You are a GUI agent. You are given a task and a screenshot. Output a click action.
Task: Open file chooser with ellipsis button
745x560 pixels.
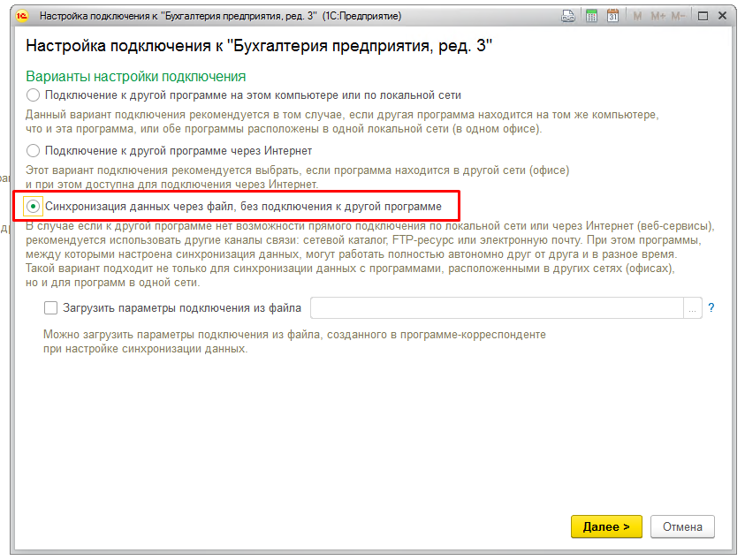[692, 307]
